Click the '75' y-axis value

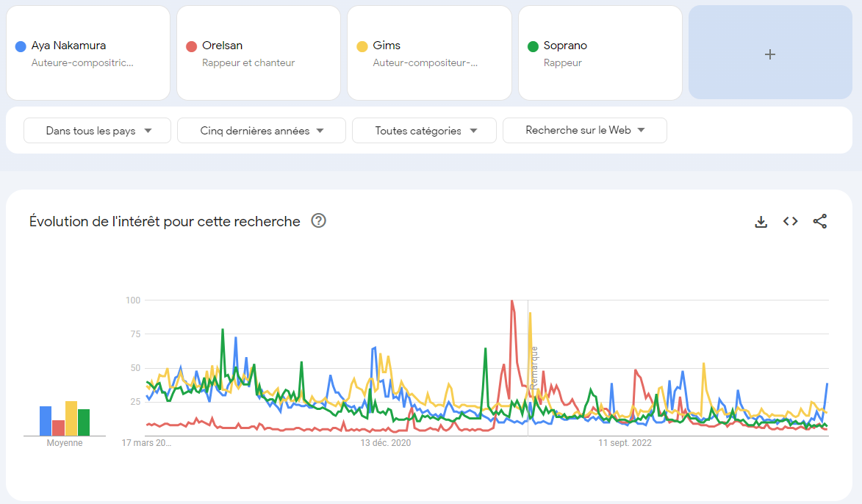click(135, 334)
